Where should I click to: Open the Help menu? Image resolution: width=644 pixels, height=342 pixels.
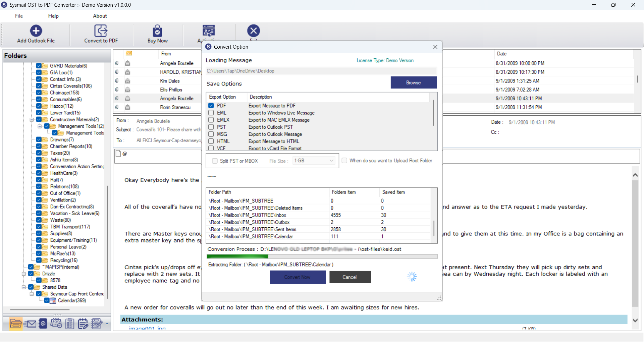53,16
